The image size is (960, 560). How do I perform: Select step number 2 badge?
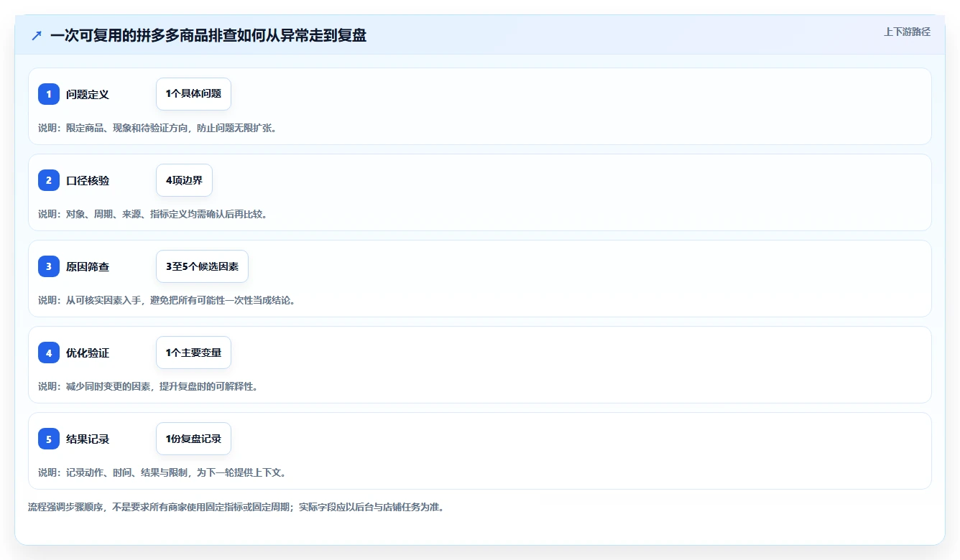[49, 180]
